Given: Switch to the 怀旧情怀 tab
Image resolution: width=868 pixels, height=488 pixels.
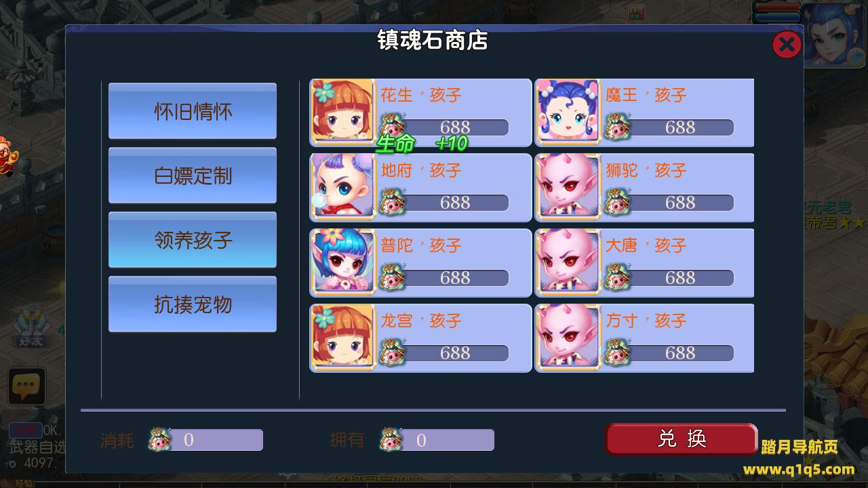Looking at the screenshot, I should tap(193, 112).
